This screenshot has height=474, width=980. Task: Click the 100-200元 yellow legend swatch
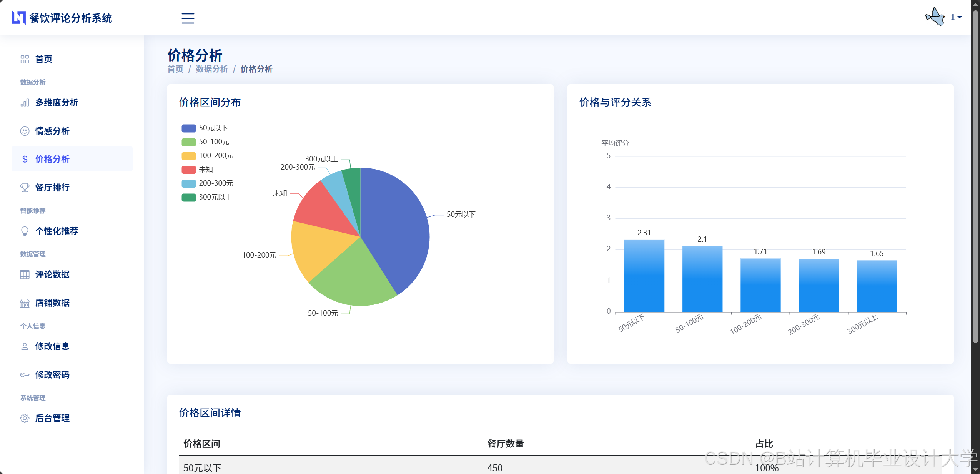point(188,156)
